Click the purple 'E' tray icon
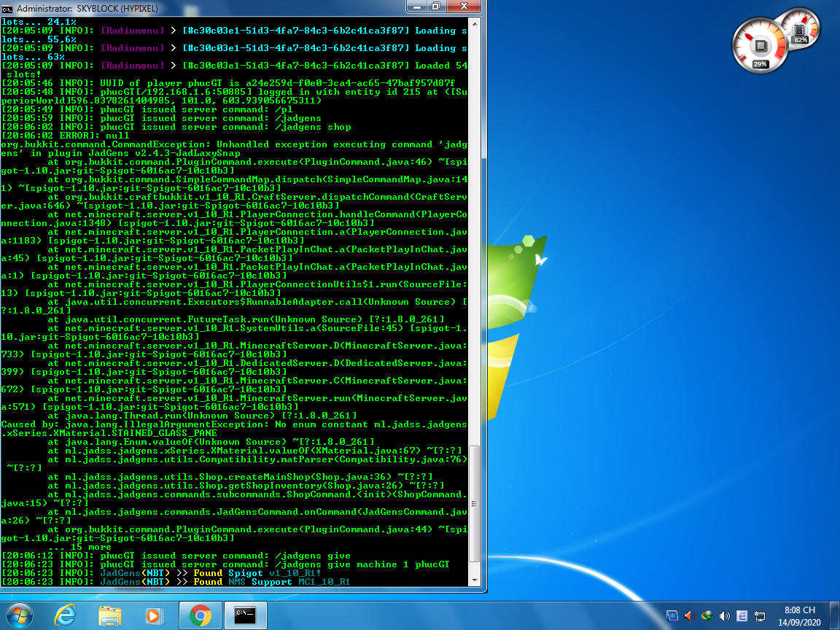This screenshot has height=630, width=840. point(742,616)
